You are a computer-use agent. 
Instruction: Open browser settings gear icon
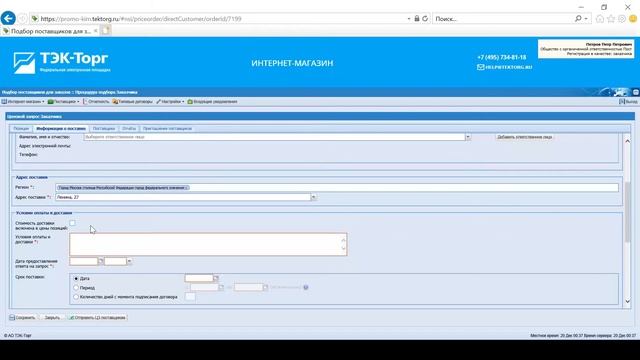(x=622, y=19)
